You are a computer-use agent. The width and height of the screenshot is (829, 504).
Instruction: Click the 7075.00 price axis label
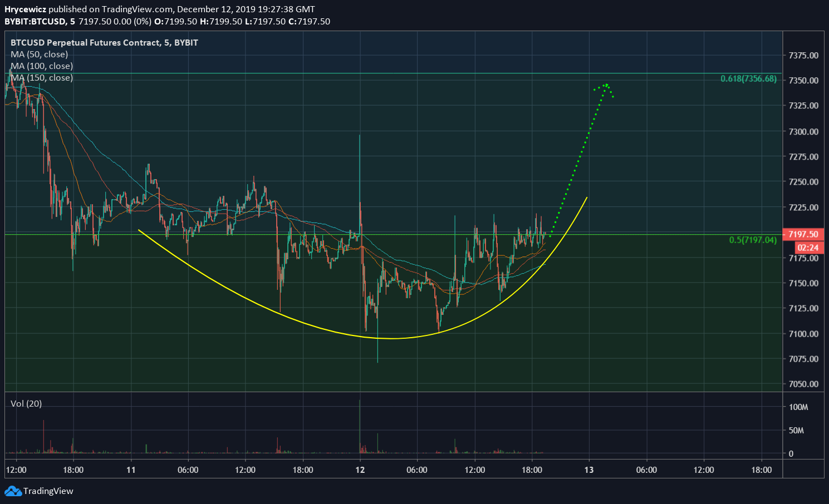tap(803, 359)
